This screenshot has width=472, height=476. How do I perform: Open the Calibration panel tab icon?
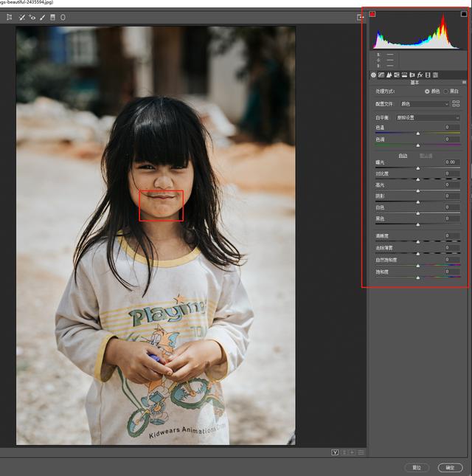coord(428,75)
